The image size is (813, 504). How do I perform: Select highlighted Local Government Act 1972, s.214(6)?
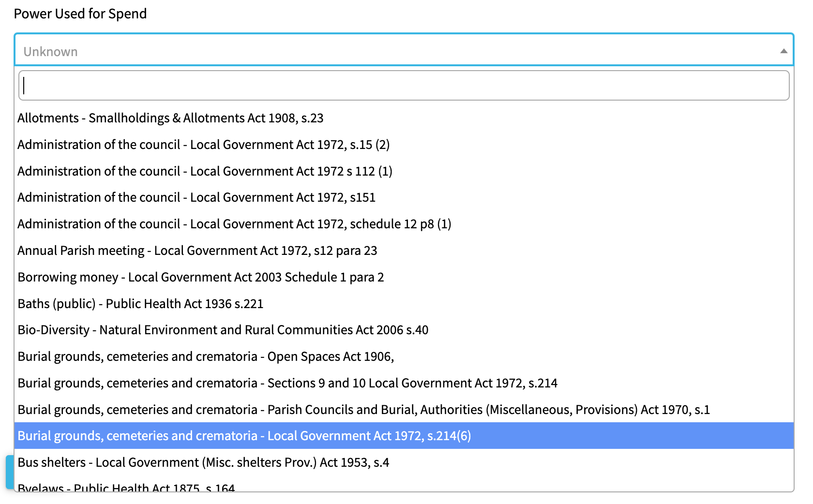244,436
